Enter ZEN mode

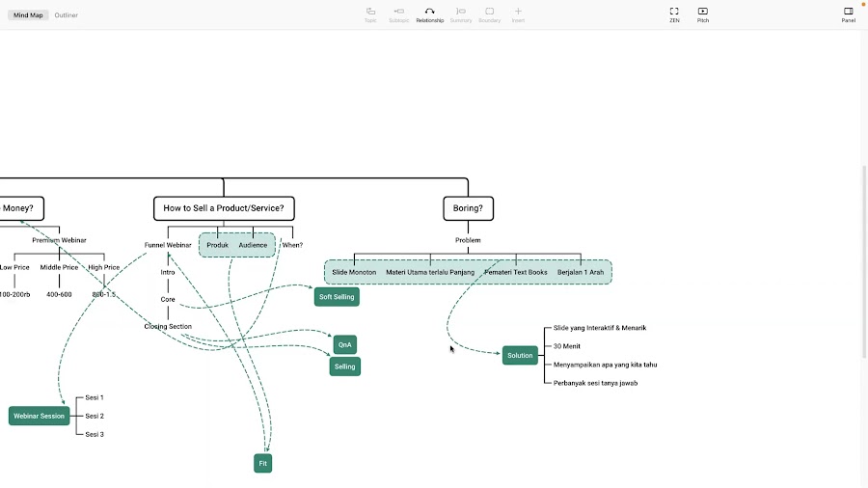click(674, 14)
